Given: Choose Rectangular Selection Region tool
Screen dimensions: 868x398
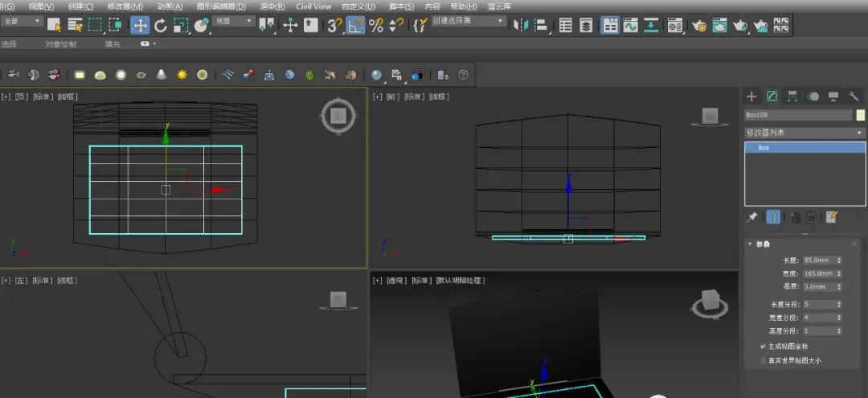Looking at the screenshot, I should pyautogui.click(x=96, y=25).
